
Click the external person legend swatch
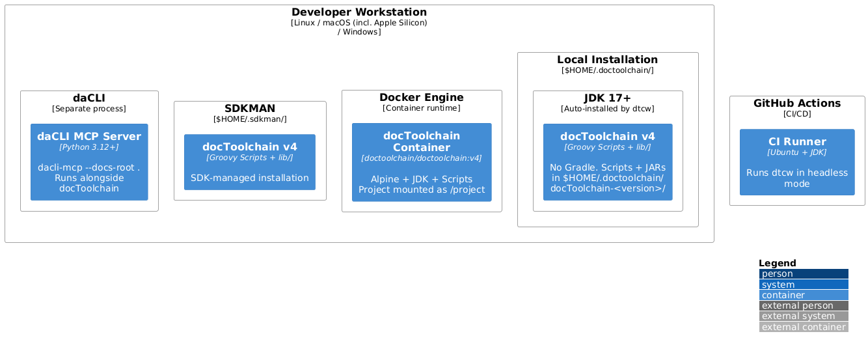[x=804, y=306]
